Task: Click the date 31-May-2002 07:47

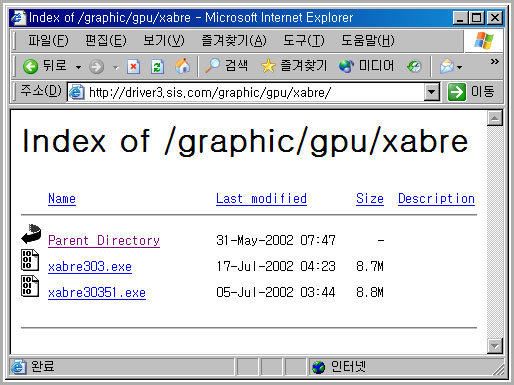Action: (x=276, y=240)
